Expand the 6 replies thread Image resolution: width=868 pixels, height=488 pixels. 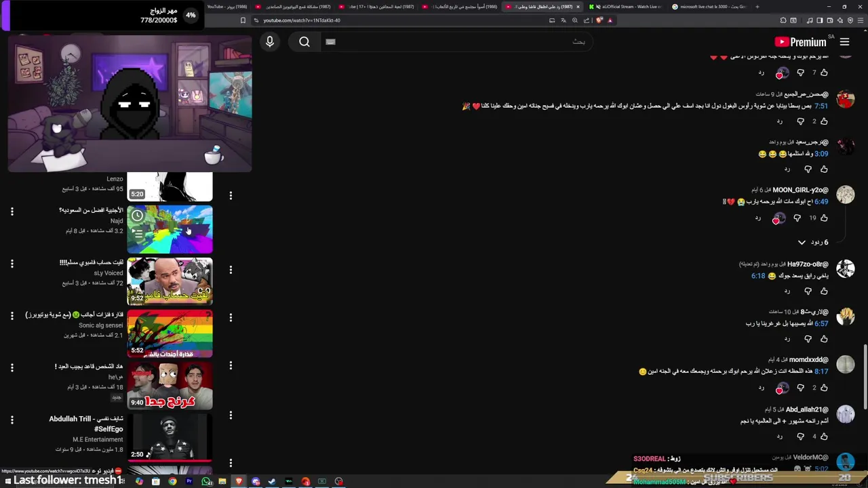click(x=812, y=242)
